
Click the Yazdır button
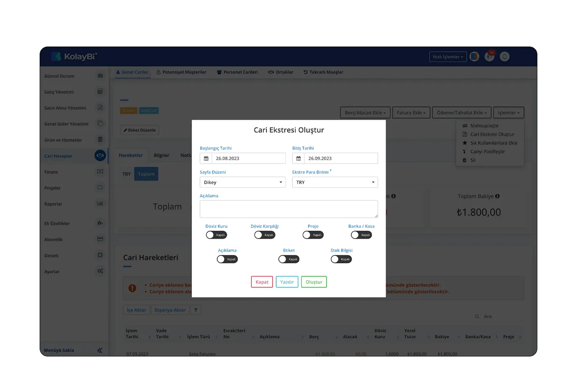tap(287, 282)
